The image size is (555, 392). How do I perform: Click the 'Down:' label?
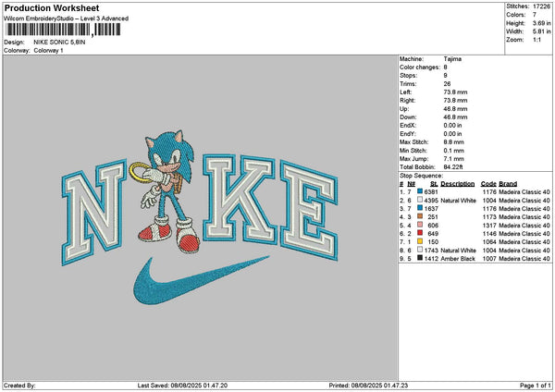pos(408,117)
